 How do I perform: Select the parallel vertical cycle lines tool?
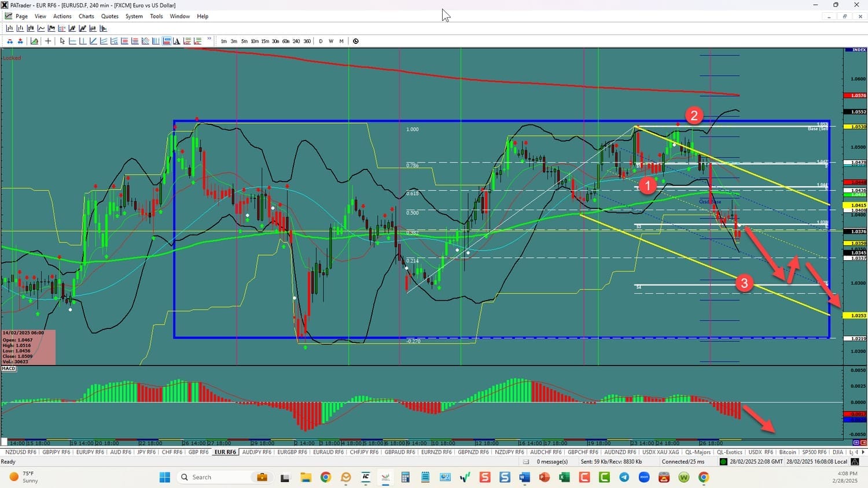156,41
